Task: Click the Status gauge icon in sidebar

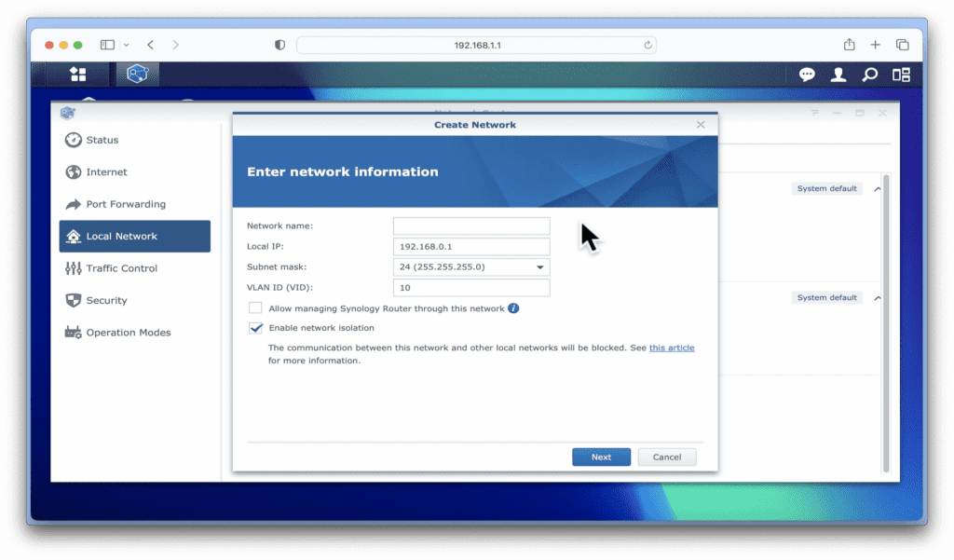Action: tap(74, 140)
